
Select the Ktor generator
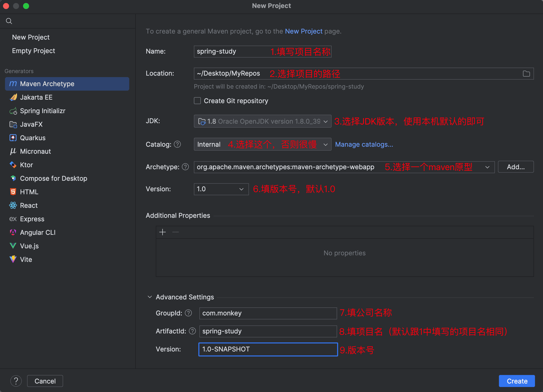67,165
